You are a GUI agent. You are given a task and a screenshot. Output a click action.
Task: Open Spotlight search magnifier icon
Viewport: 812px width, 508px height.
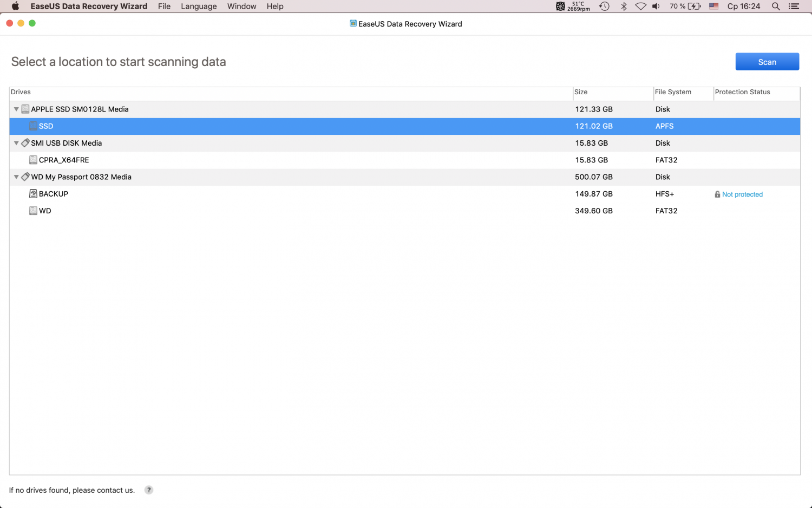coord(776,6)
